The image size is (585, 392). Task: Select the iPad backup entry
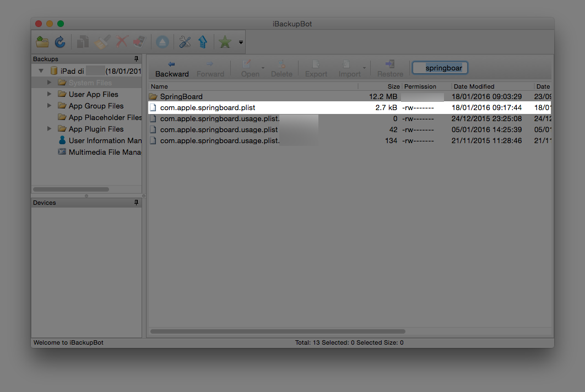click(95, 71)
